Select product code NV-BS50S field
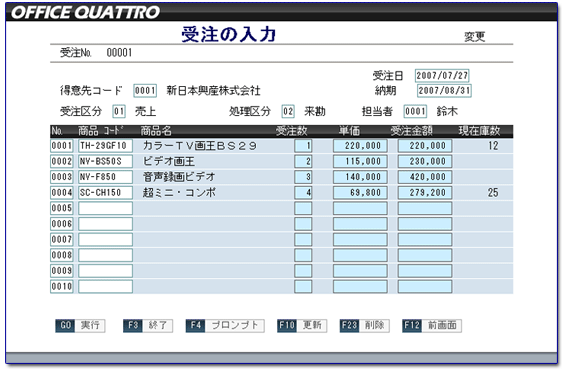This screenshot has height=369, width=564. [x=105, y=161]
